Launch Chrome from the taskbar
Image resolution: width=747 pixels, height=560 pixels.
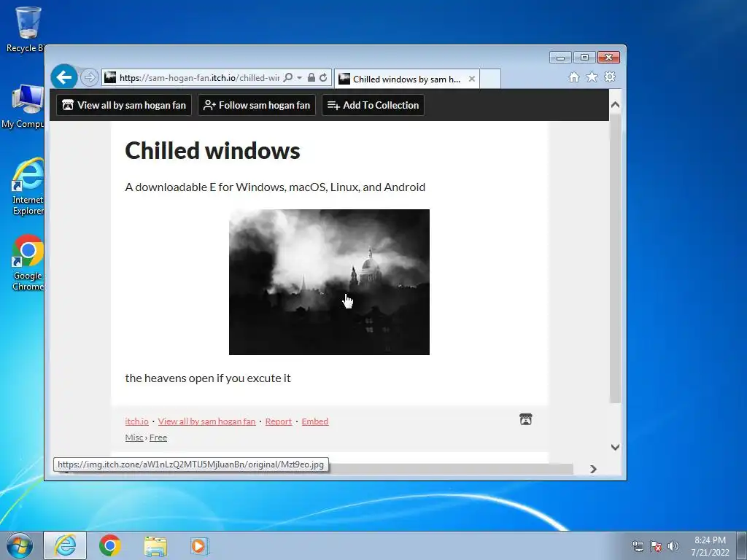[110, 545]
